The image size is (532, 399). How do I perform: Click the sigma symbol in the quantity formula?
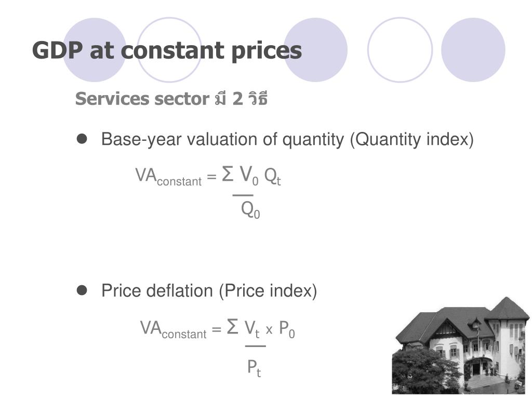(228, 174)
